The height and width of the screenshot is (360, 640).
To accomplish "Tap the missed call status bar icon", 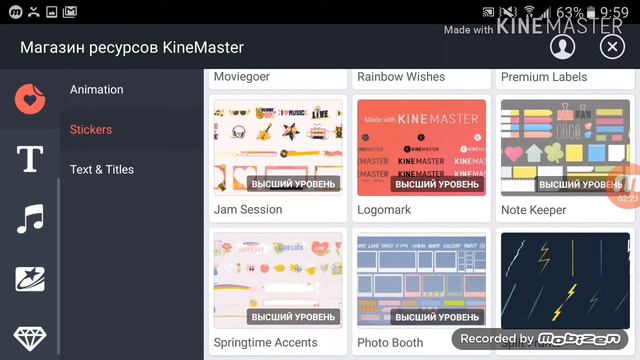I will point(34,12).
